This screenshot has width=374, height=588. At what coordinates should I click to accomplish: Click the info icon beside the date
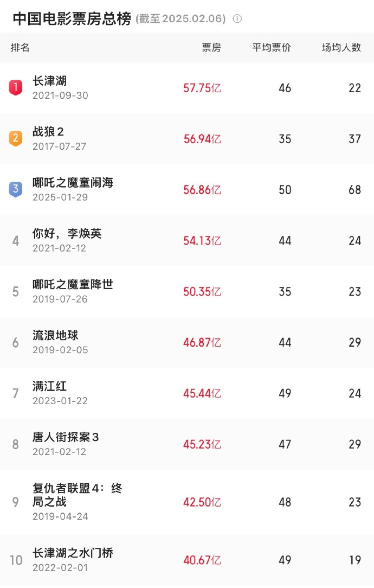[x=237, y=18]
